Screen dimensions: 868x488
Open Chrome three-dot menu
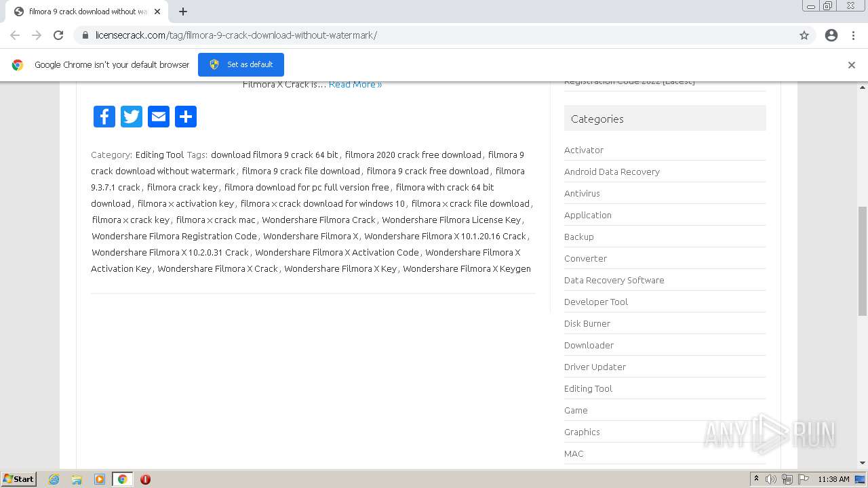853,35
